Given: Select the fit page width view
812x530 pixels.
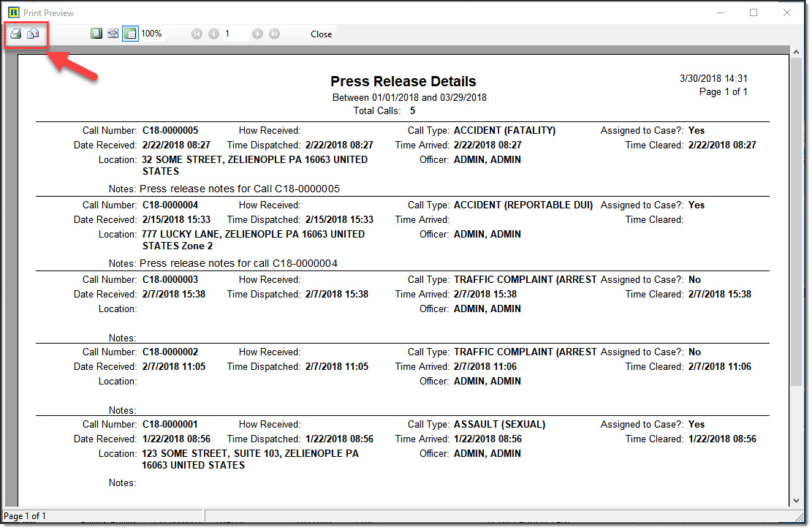Looking at the screenshot, I should coord(113,34).
